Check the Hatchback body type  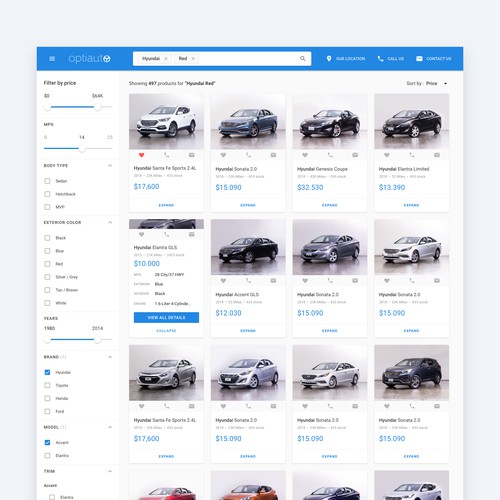(x=47, y=194)
